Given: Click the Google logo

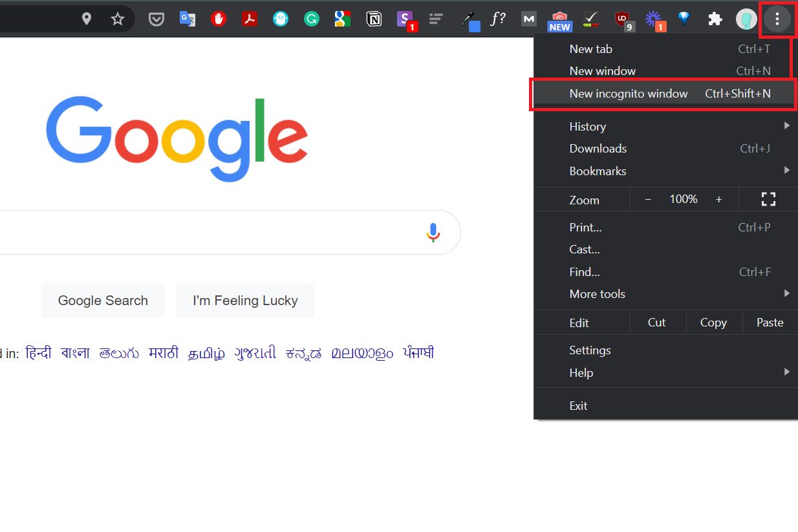Looking at the screenshot, I should [x=177, y=138].
